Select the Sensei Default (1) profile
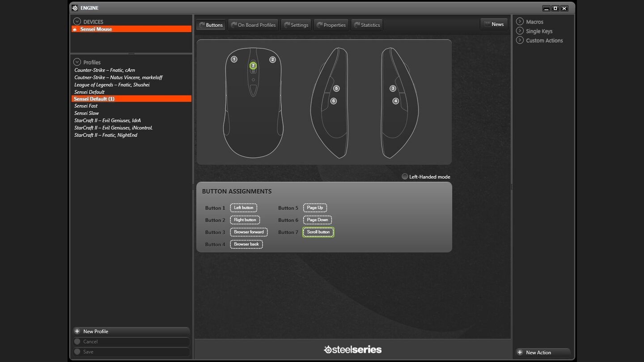644x362 pixels. (x=131, y=99)
